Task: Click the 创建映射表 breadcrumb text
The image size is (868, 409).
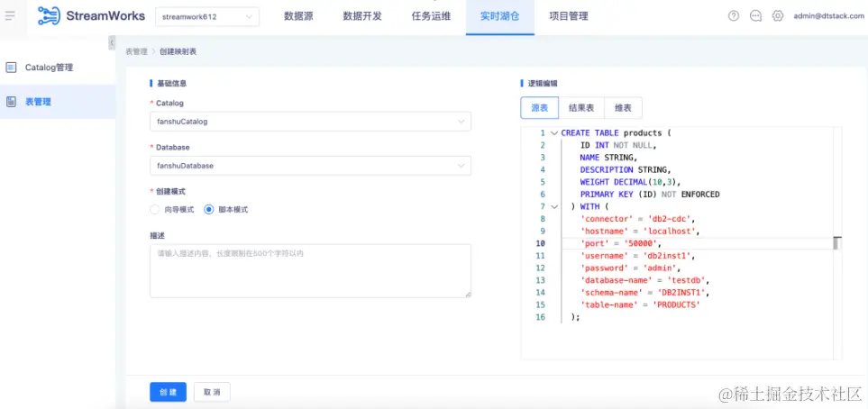Action: point(178,51)
